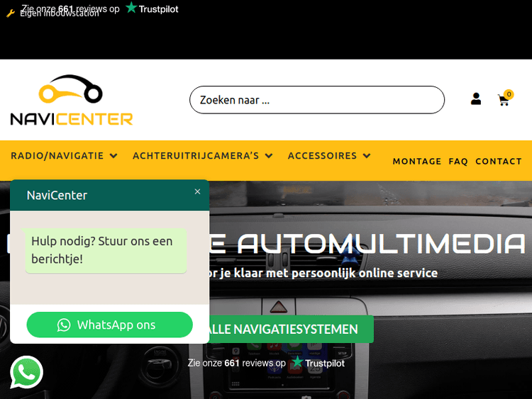Go to the MONTAGE page
Screen dimensions: 532x399
[417, 162]
